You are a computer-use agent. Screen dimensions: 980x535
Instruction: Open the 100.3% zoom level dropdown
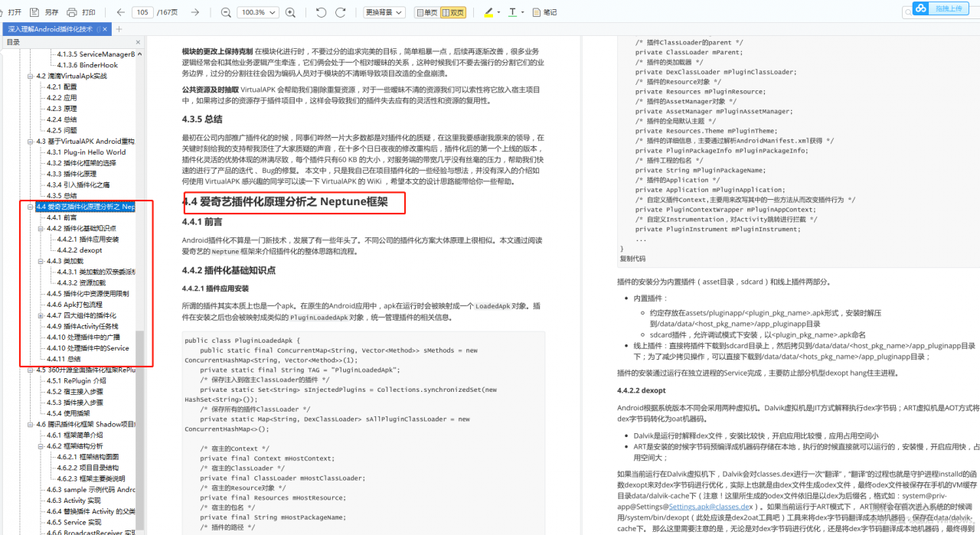click(x=258, y=12)
